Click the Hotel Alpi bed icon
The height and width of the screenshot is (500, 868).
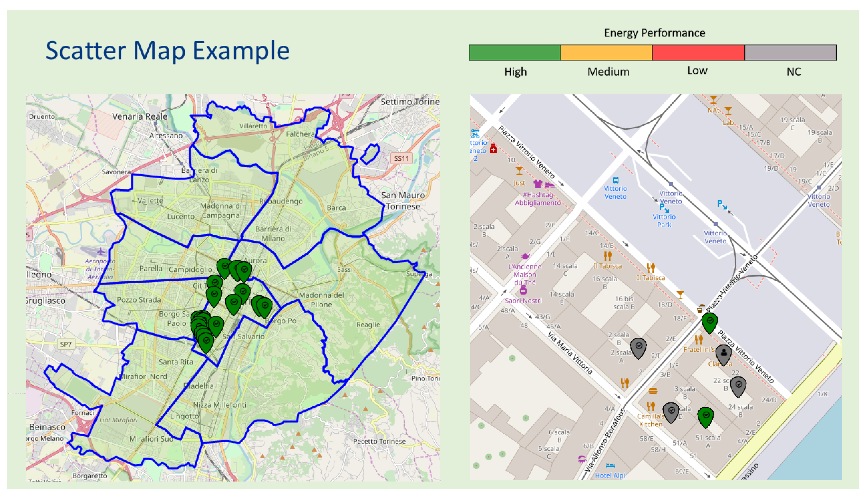tap(610, 466)
